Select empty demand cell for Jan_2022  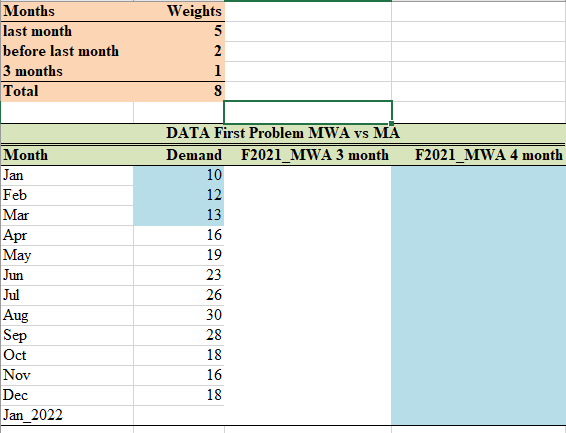(x=179, y=415)
